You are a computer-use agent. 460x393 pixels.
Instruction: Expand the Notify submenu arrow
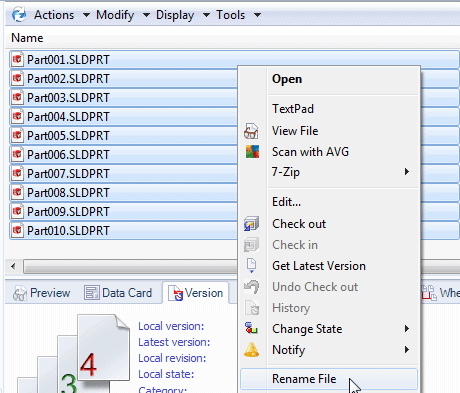pos(407,350)
